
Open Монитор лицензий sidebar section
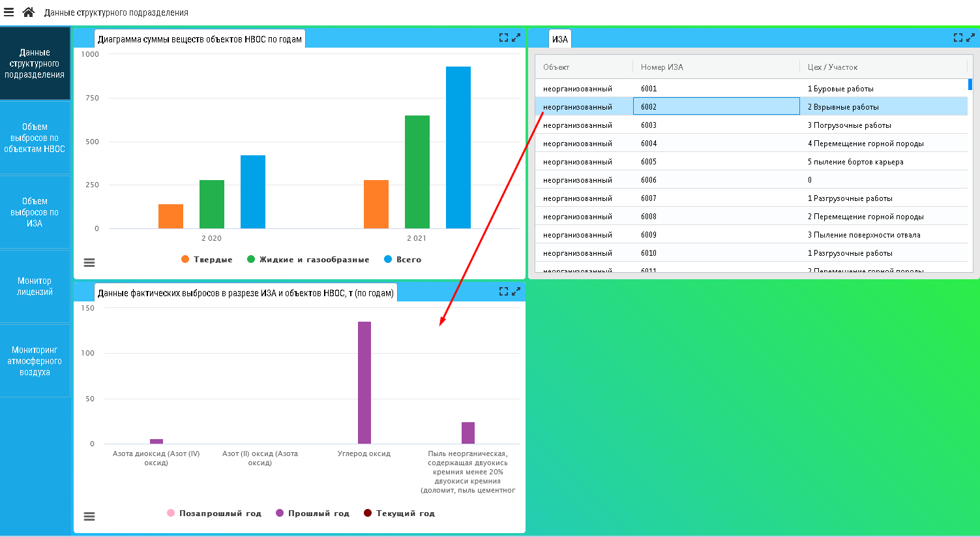click(35, 286)
